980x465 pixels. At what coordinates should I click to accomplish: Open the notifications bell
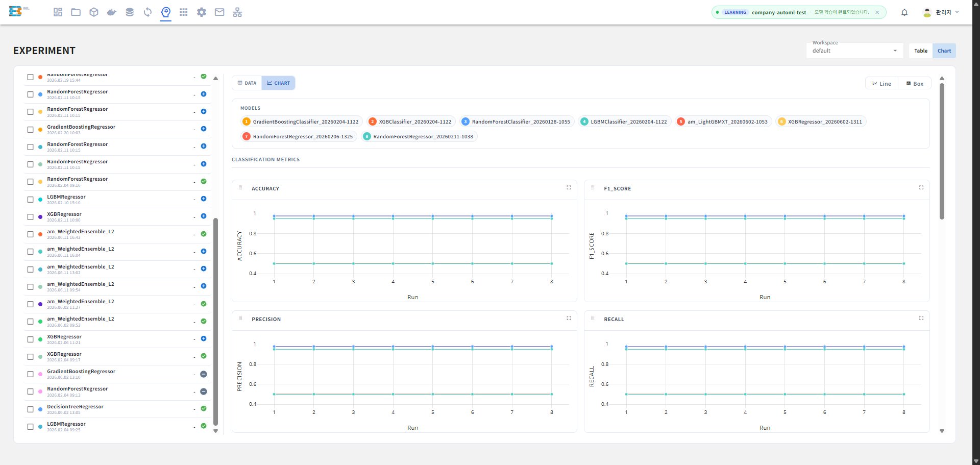pos(904,12)
